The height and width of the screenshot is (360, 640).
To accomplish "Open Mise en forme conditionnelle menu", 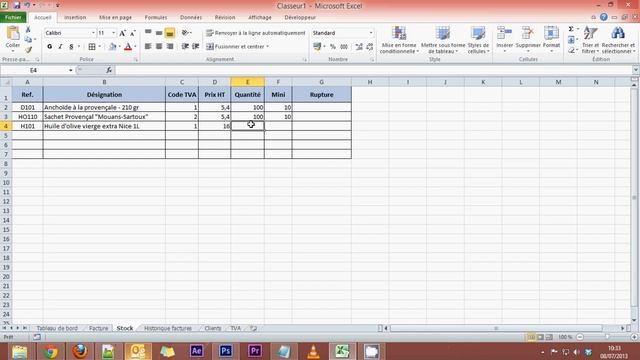I will [399, 40].
